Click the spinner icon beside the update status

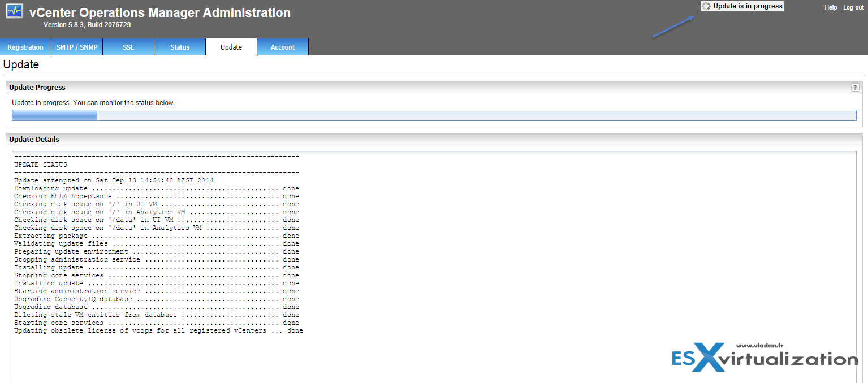point(706,6)
